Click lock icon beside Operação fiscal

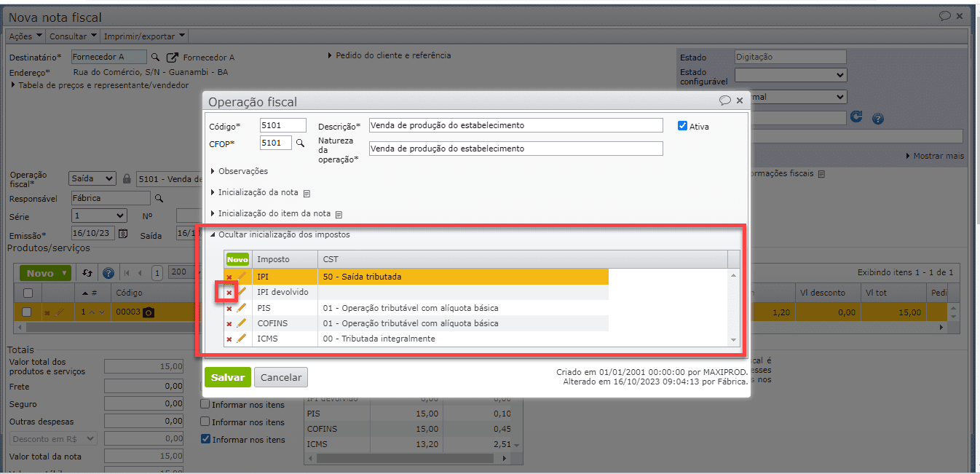[127, 178]
